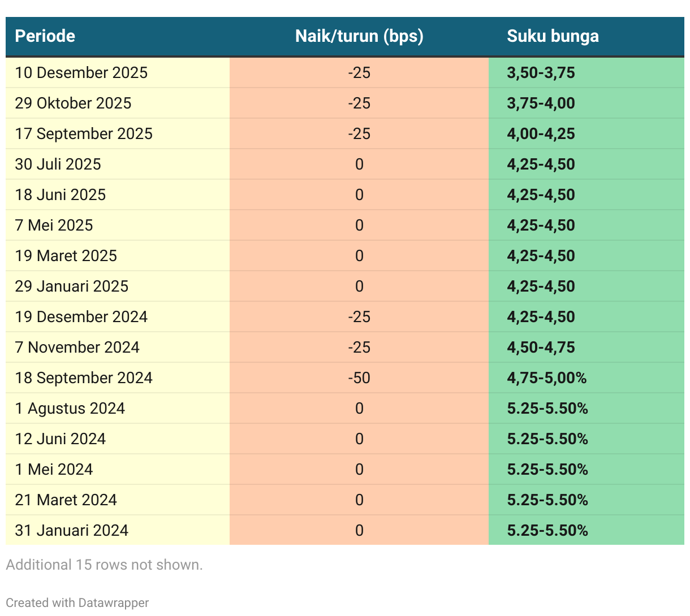The width and height of the screenshot is (690, 616).
Task: Select the 10 Desember 2025 date cell
Action: point(81,73)
